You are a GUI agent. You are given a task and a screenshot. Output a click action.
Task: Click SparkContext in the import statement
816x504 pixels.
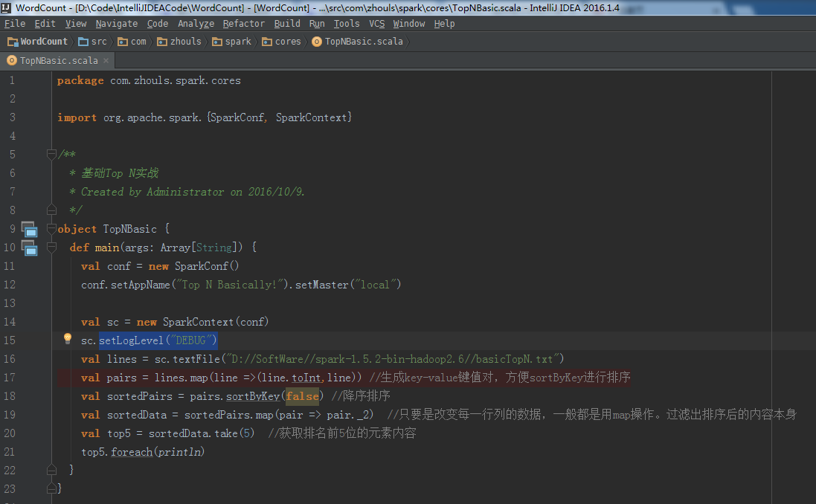[311, 117]
